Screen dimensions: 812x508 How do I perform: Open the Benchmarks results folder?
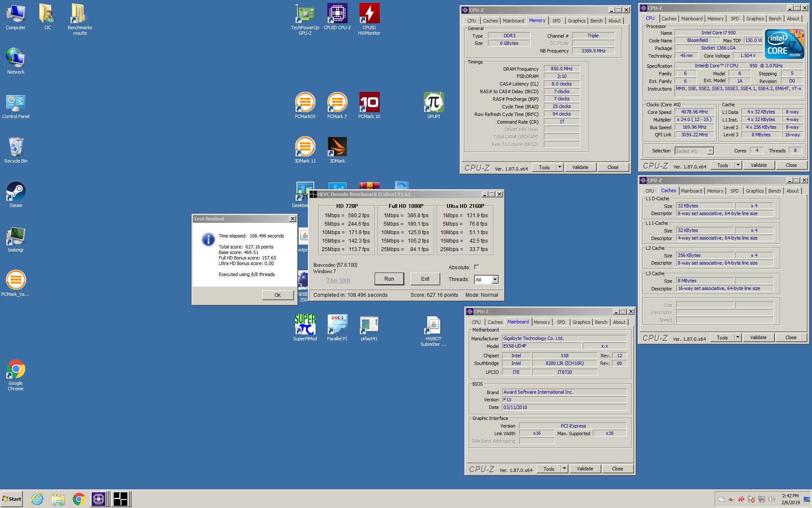coord(80,19)
